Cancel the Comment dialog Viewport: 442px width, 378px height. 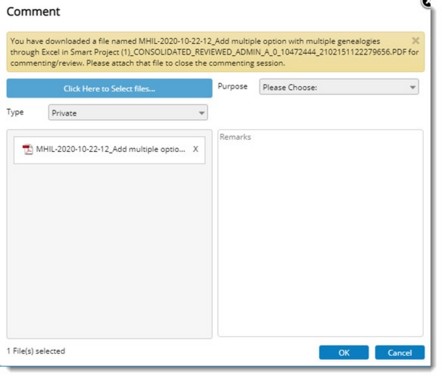400,353
